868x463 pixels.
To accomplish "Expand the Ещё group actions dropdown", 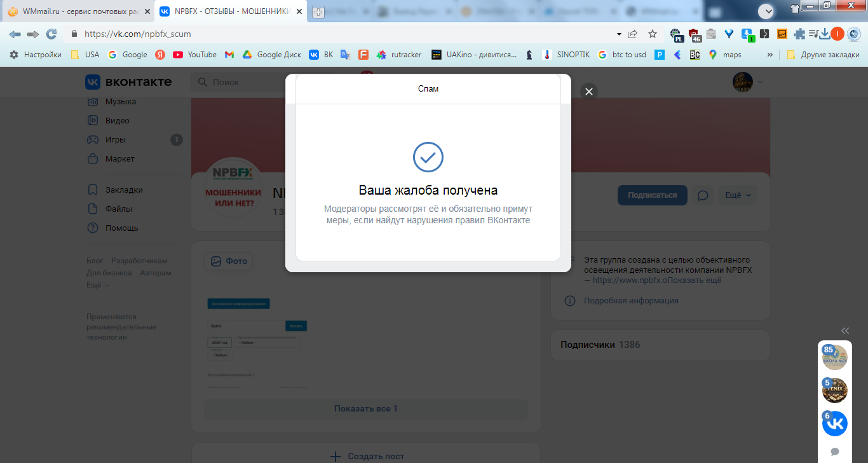I will 738,195.
